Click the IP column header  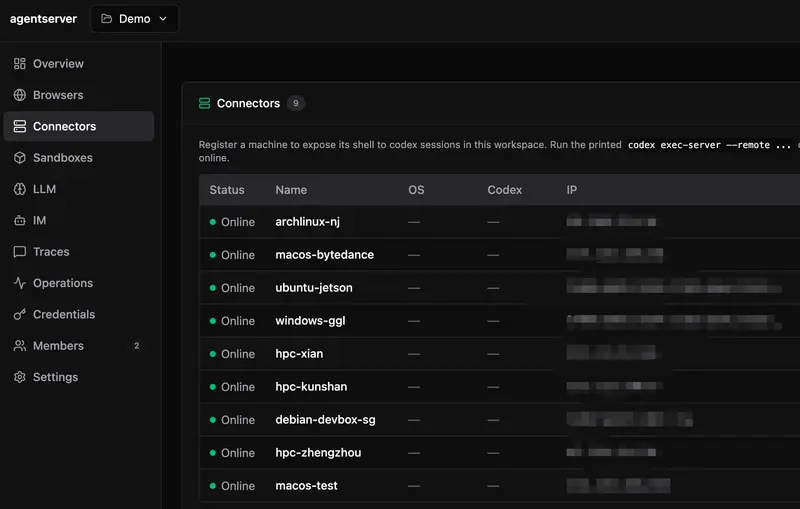pos(571,190)
